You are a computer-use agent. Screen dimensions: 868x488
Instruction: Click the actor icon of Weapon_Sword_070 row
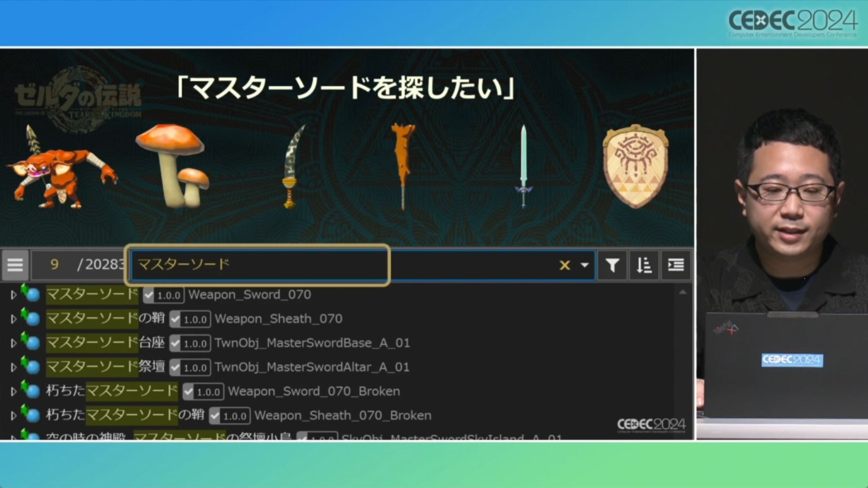31,293
